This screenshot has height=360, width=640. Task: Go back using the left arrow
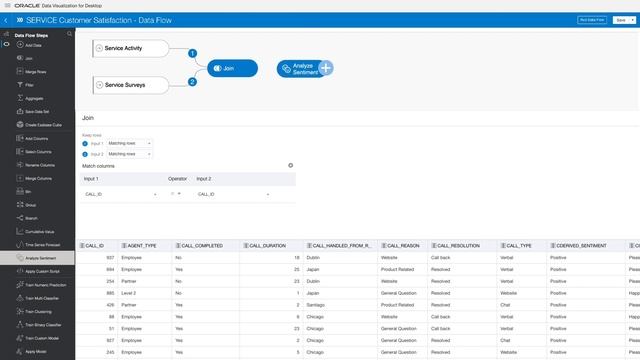6,20
